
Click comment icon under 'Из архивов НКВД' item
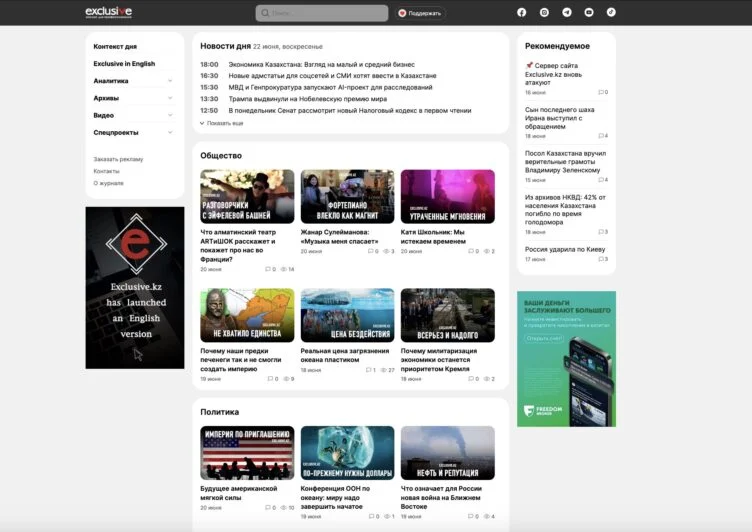tap(601, 232)
